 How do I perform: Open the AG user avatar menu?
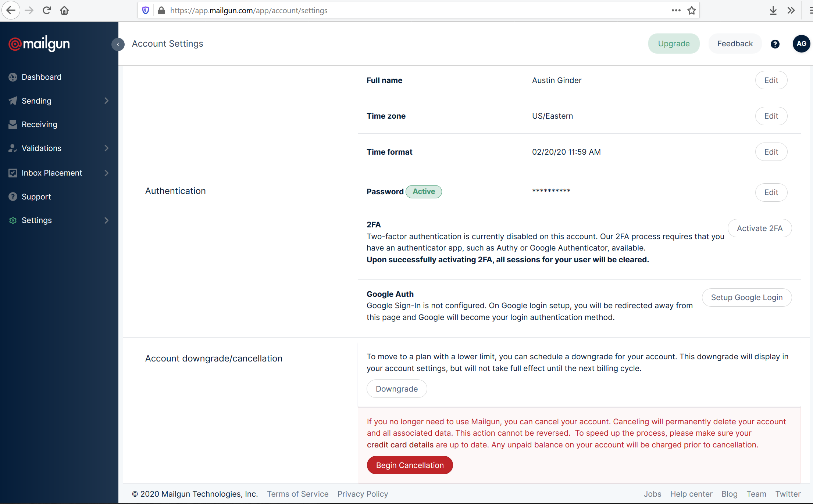point(801,44)
